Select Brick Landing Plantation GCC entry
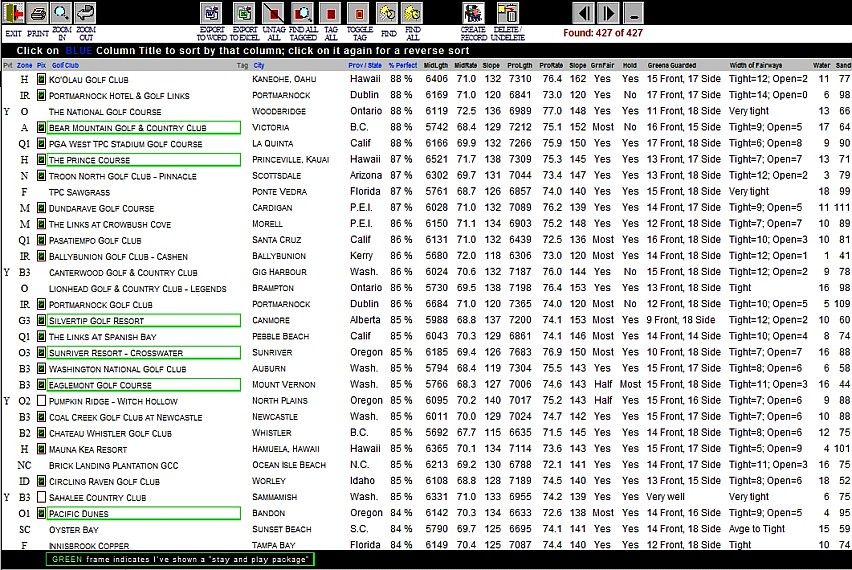Image resolution: width=852 pixels, height=570 pixels. (114, 466)
